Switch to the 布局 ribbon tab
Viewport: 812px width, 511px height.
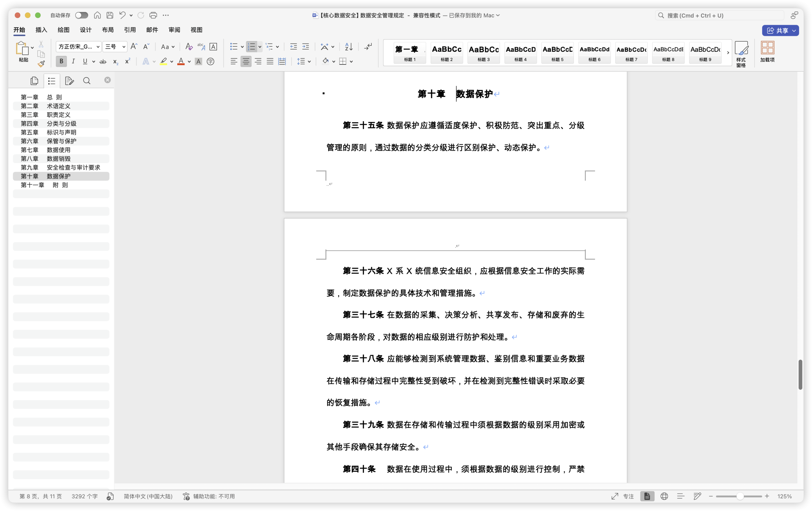pyautogui.click(x=108, y=30)
